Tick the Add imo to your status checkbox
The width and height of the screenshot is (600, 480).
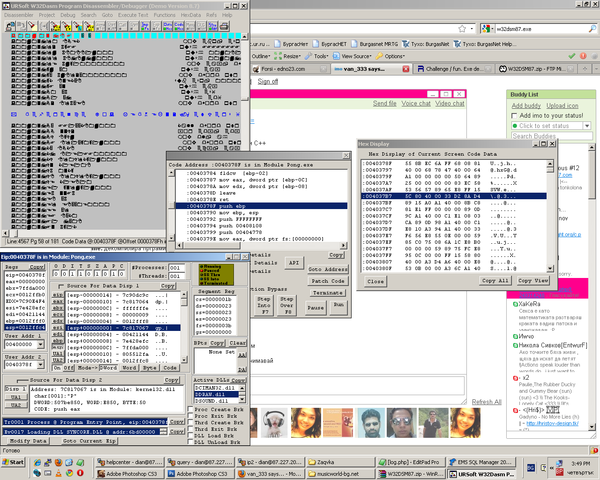pos(514,116)
